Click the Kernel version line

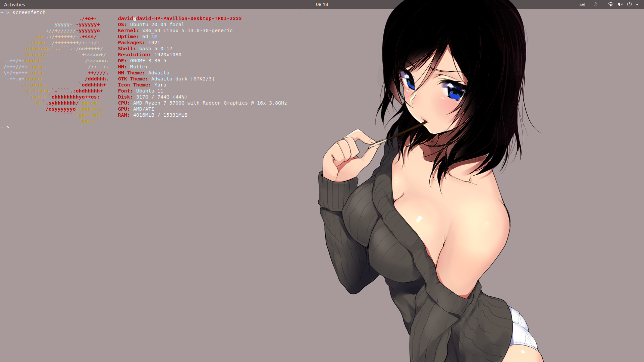(175, 31)
